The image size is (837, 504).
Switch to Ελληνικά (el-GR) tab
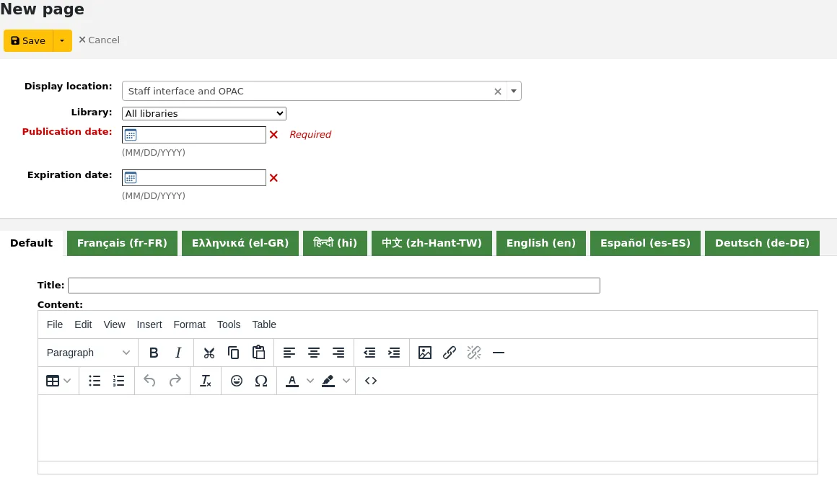click(x=240, y=243)
